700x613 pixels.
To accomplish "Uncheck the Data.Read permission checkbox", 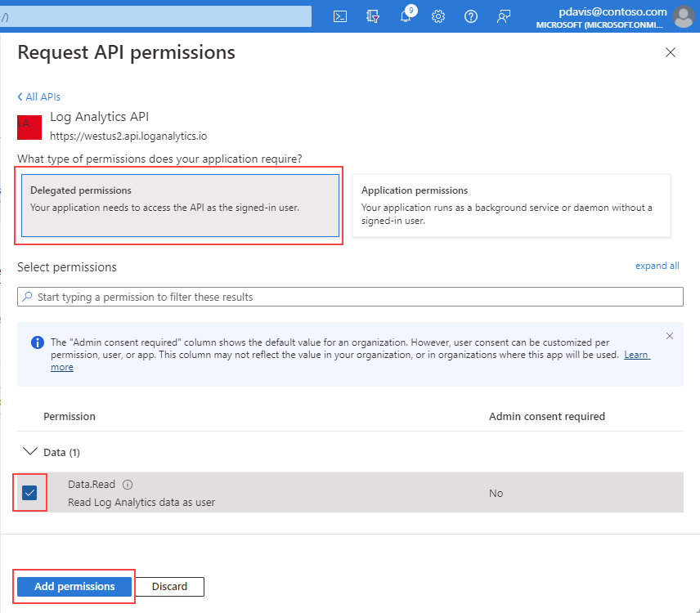I will pos(30,493).
